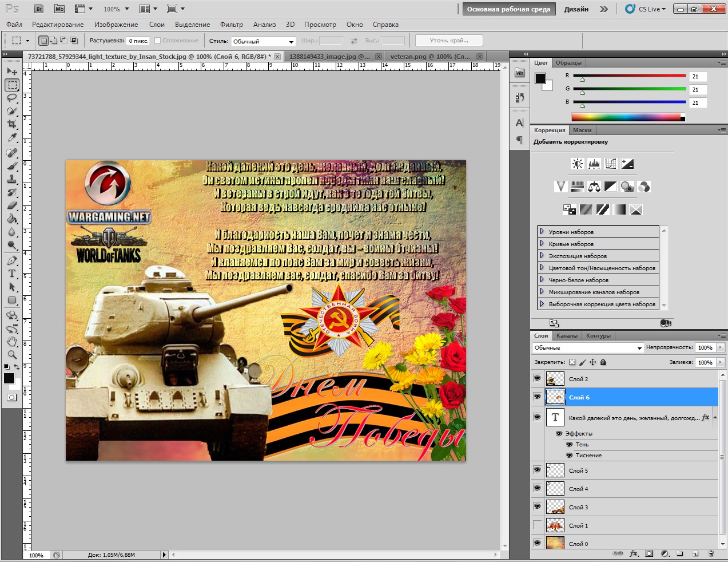Open the layer blend mode dropdown Обычные
Screen dimensions: 728x562
(588, 348)
